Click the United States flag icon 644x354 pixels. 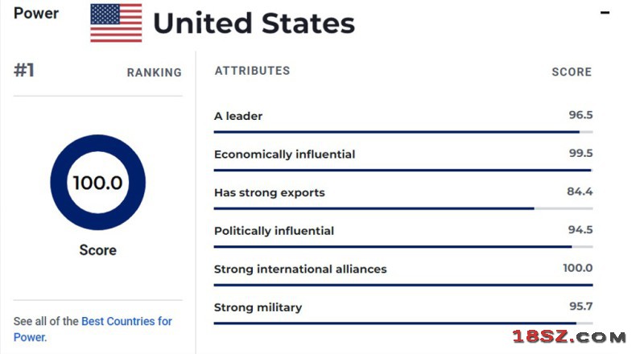point(116,23)
